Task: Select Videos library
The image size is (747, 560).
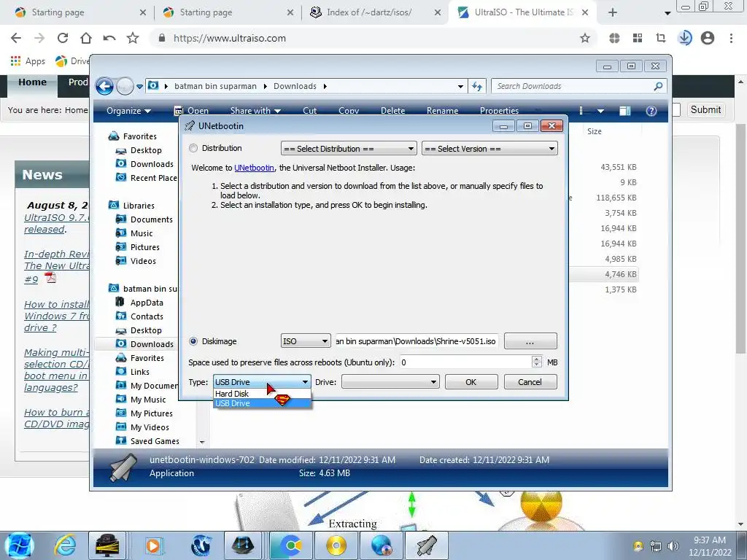Action: (x=143, y=261)
